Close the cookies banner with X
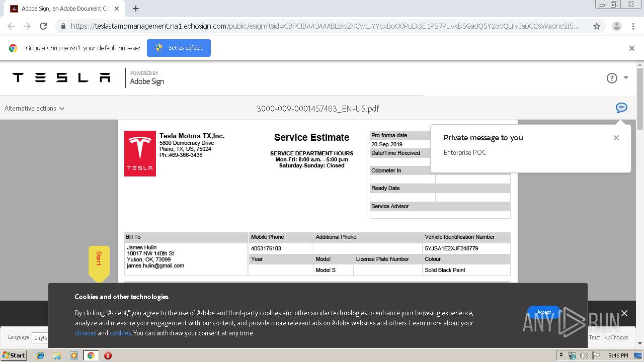Screen dimensions: 644x362 pos(624,313)
